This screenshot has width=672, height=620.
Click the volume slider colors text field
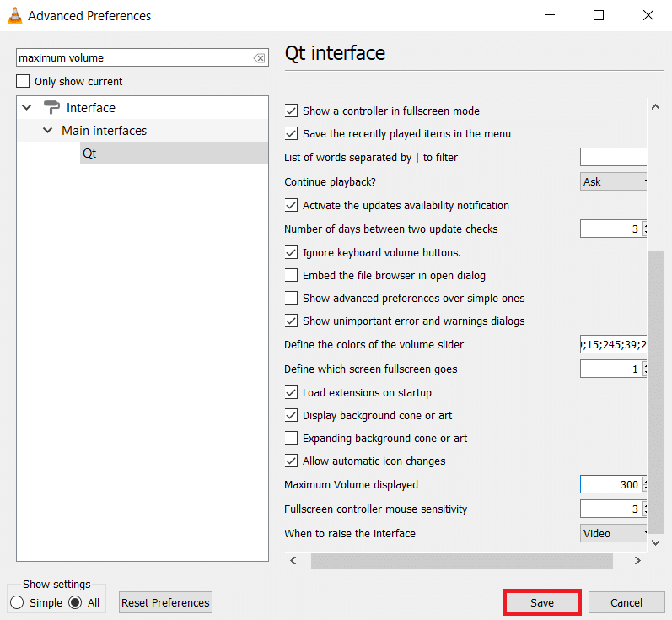point(613,344)
